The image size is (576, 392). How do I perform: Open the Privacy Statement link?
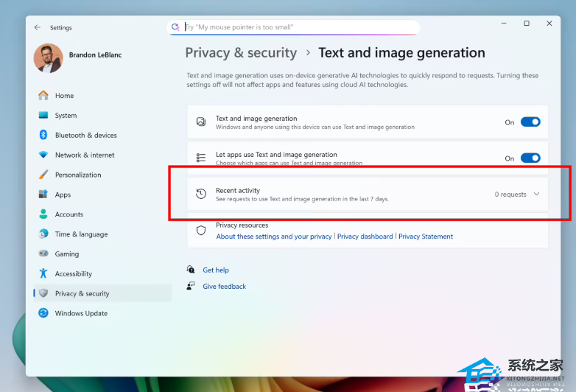click(426, 237)
